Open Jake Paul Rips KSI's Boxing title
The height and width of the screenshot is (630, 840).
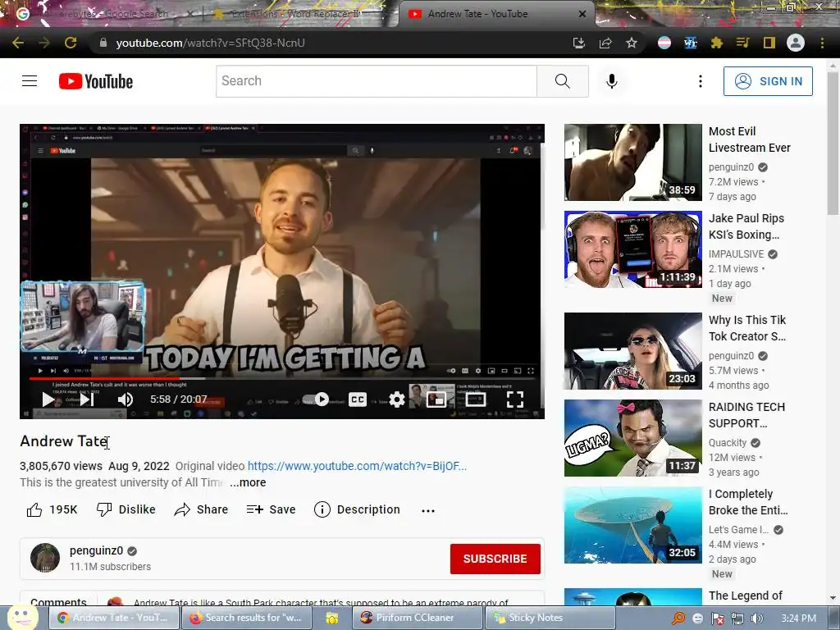(746, 226)
